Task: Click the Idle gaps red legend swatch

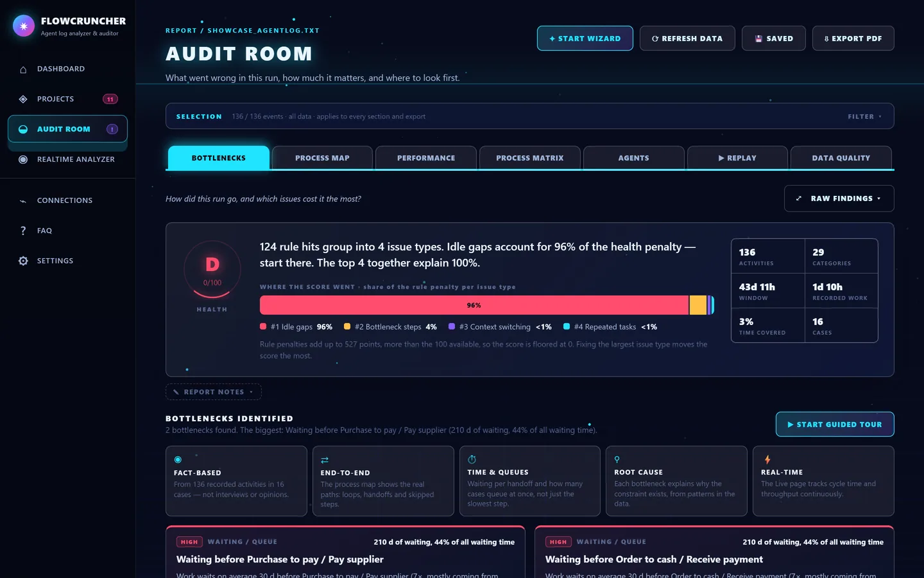Action: (263, 326)
